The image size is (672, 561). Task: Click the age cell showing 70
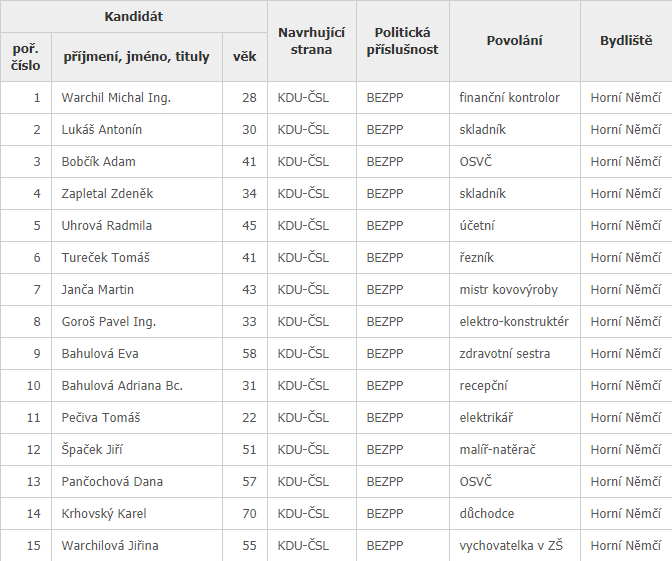pyautogui.click(x=249, y=514)
